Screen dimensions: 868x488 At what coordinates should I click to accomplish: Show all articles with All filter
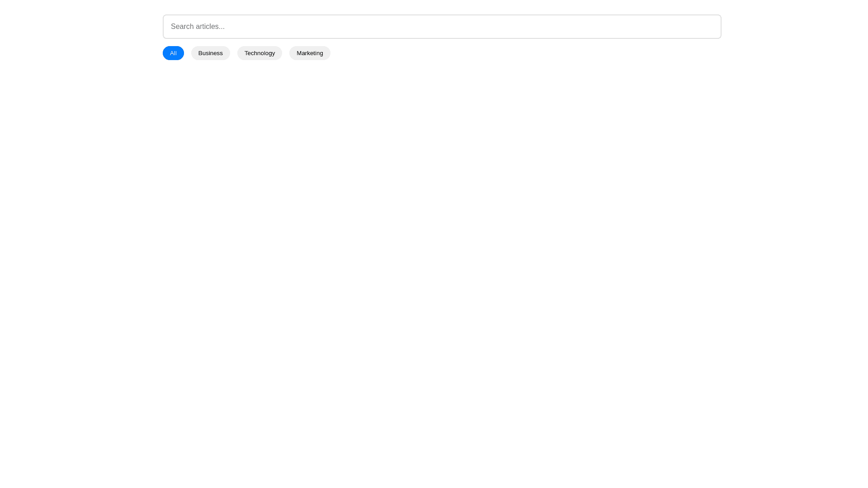point(173,53)
